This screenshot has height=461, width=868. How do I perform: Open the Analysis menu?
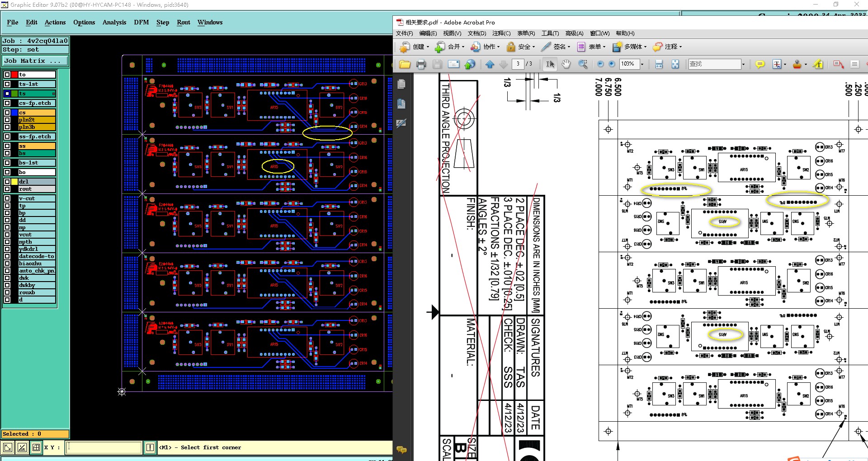pyautogui.click(x=114, y=22)
